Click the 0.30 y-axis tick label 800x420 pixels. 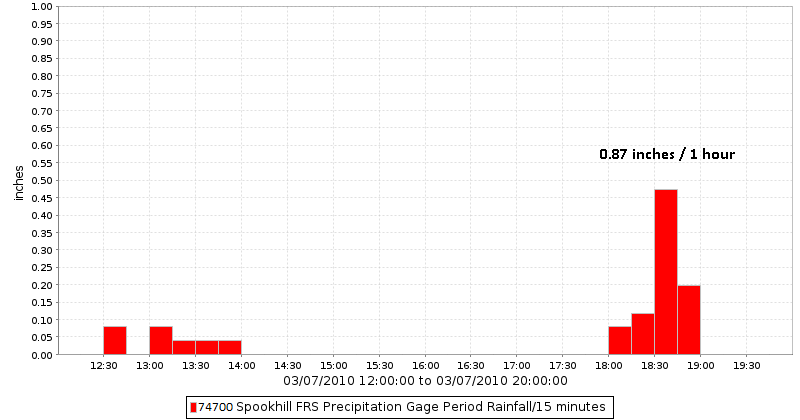[x=42, y=250]
